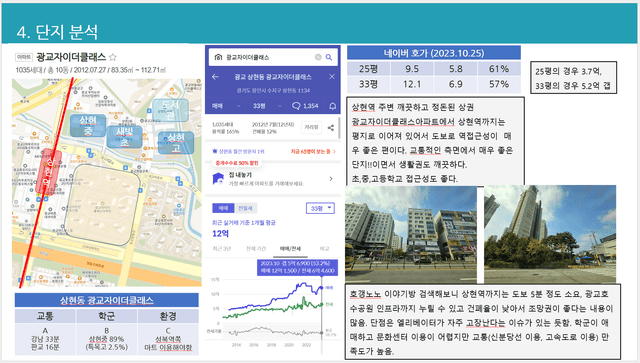The image size is (640, 363).
Task: Click the favorite star beside 광교자이더클래스
Action: [x=113, y=57]
